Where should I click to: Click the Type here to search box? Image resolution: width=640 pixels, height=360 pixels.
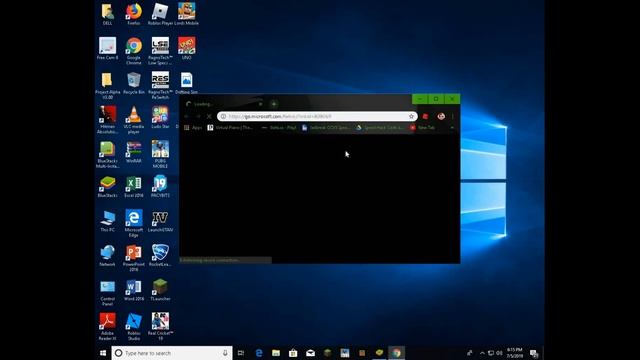coord(171,353)
